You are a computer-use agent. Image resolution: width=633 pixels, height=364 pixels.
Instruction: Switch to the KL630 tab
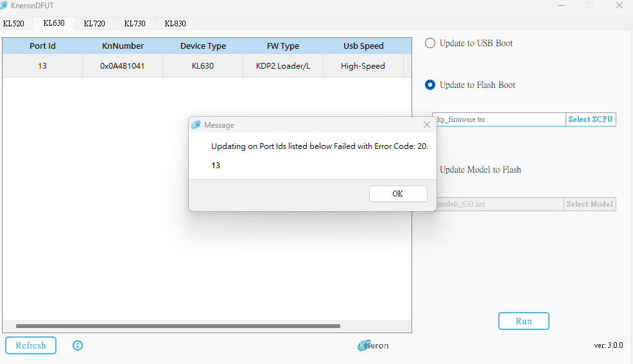(54, 23)
